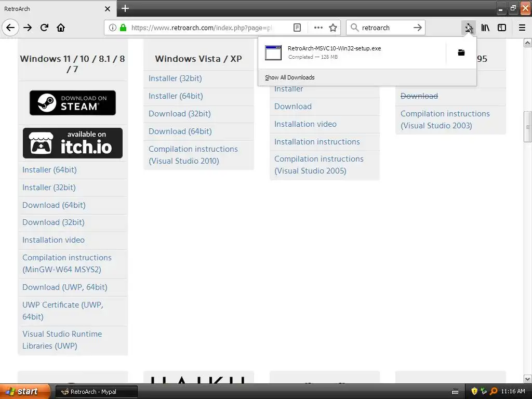Click Installer (32bit) under Windows Vista/XP

tap(175, 78)
